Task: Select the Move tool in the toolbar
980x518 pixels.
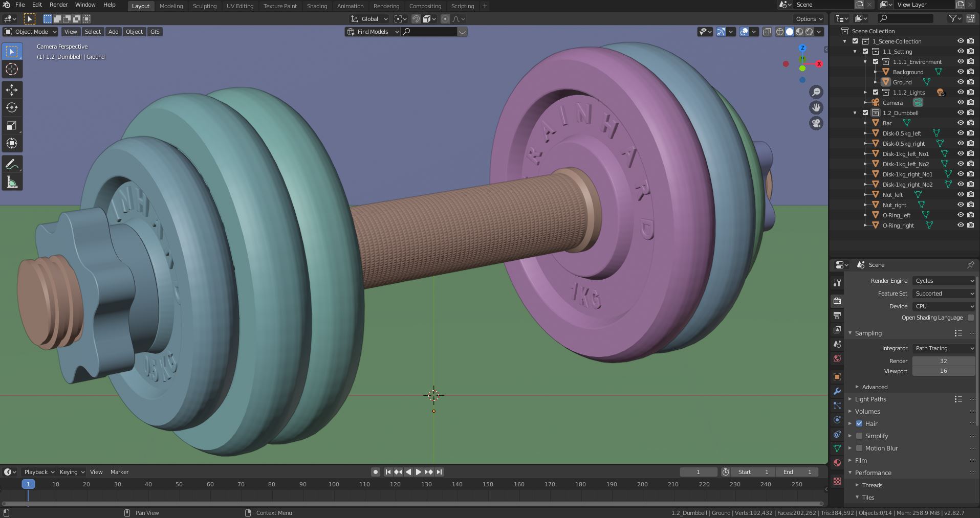Action: pyautogui.click(x=12, y=89)
